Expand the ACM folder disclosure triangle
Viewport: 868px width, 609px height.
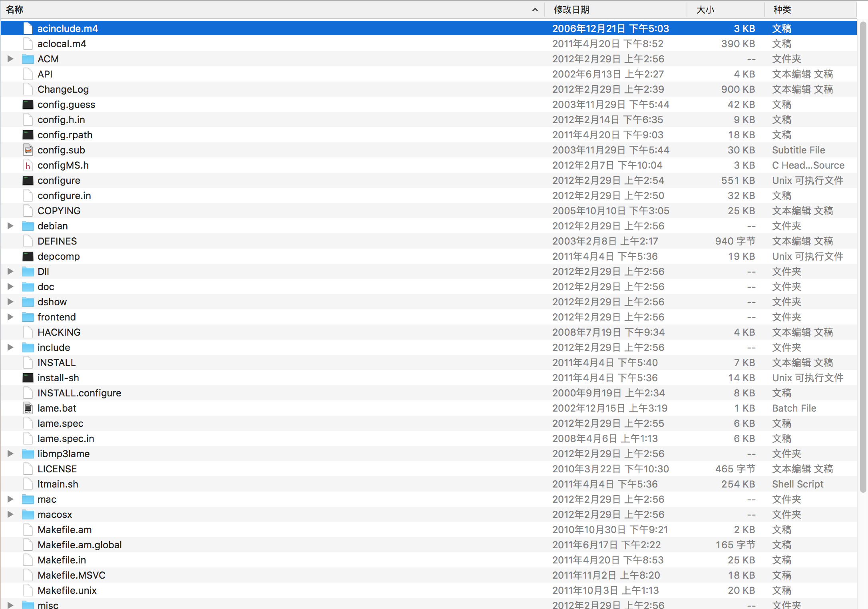pos(10,59)
